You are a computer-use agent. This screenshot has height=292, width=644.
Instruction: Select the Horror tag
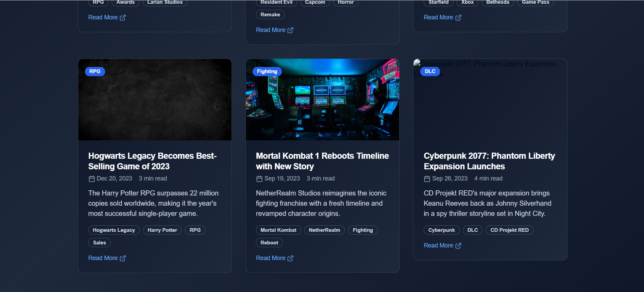point(346,2)
